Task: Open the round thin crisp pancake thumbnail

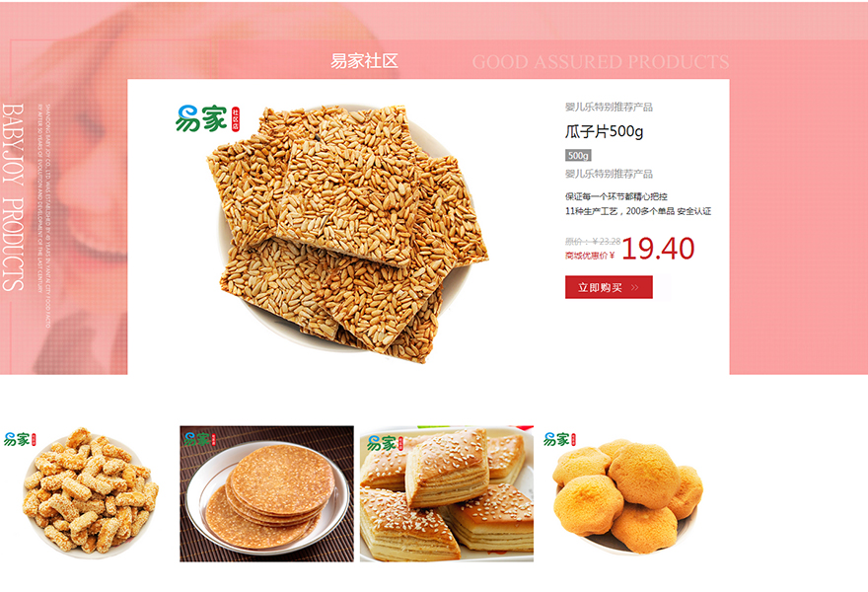Action: [267, 493]
